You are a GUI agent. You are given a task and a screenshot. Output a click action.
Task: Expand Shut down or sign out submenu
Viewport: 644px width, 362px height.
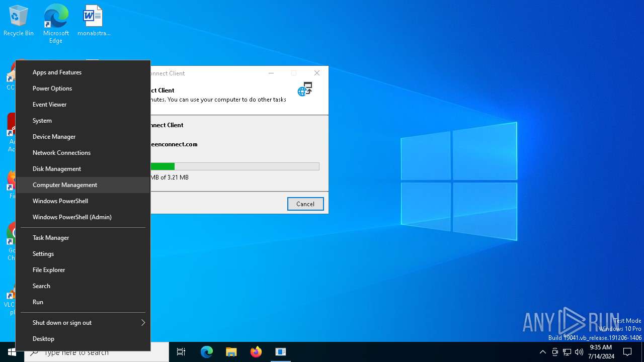83,323
